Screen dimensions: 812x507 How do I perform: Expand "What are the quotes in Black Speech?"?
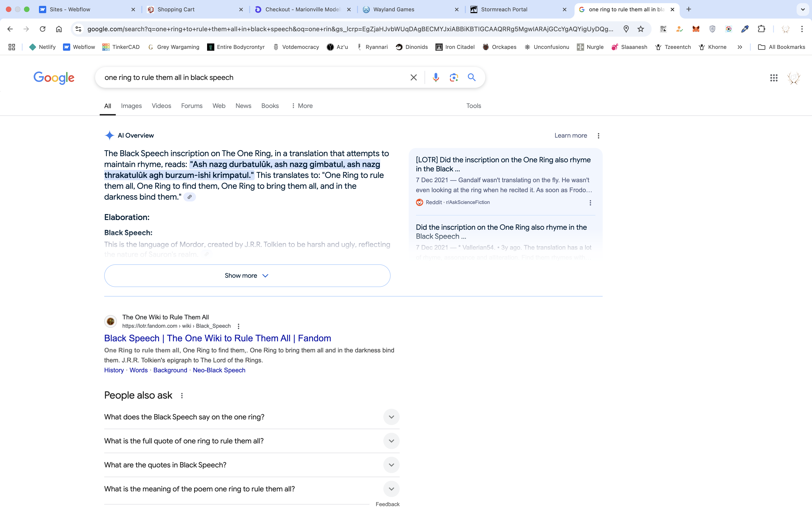pyautogui.click(x=391, y=465)
